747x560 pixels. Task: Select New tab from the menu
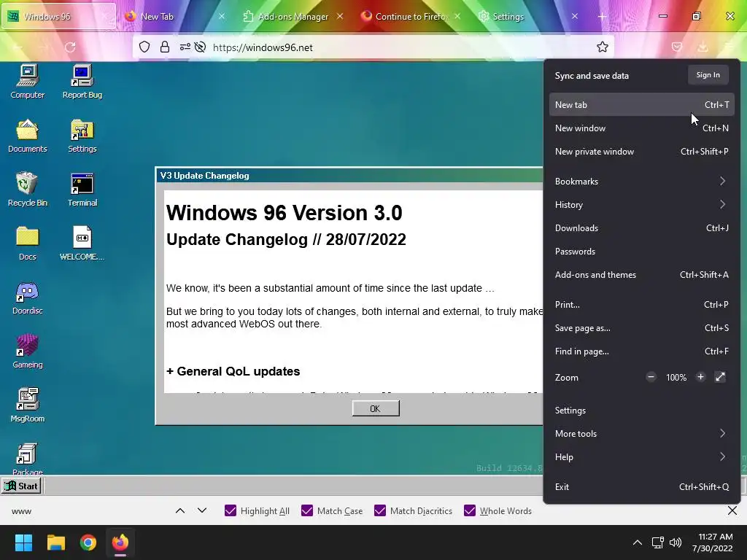[641, 104]
